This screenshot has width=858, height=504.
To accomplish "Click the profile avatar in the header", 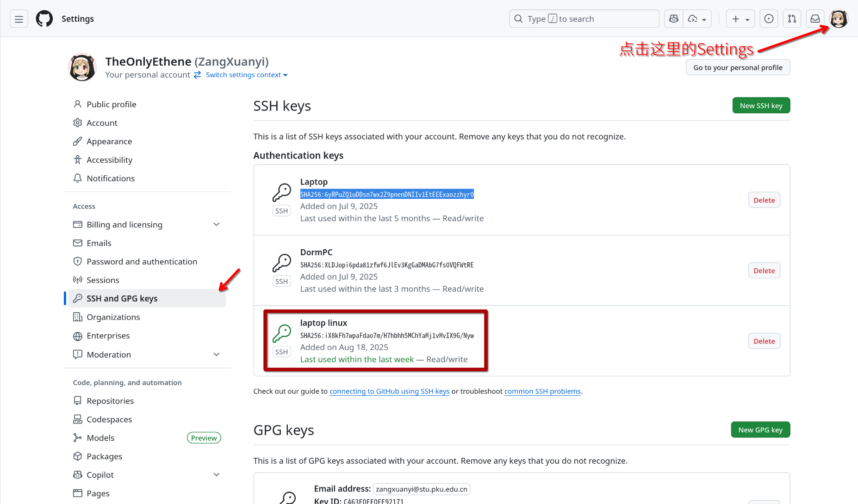I will pyautogui.click(x=839, y=18).
